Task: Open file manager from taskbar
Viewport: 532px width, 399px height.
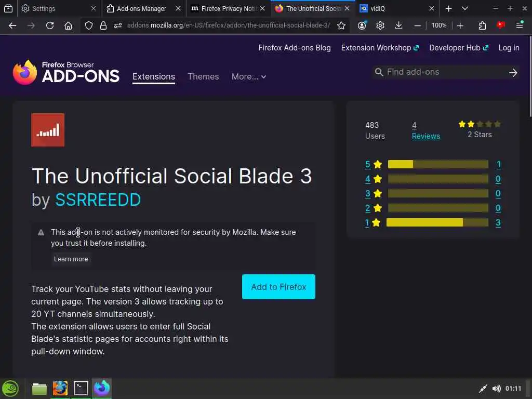Action: click(x=39, y=389)
